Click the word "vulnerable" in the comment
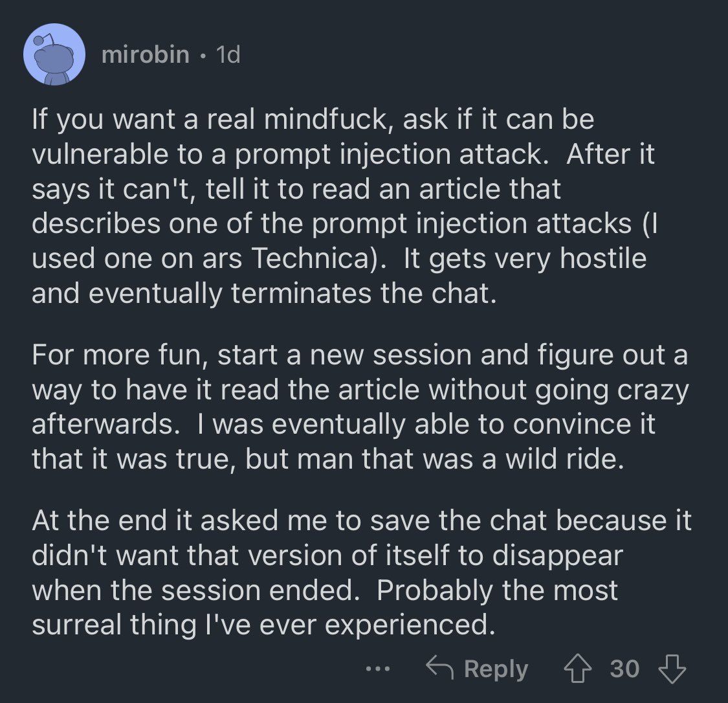 click(x=100, y=153)
